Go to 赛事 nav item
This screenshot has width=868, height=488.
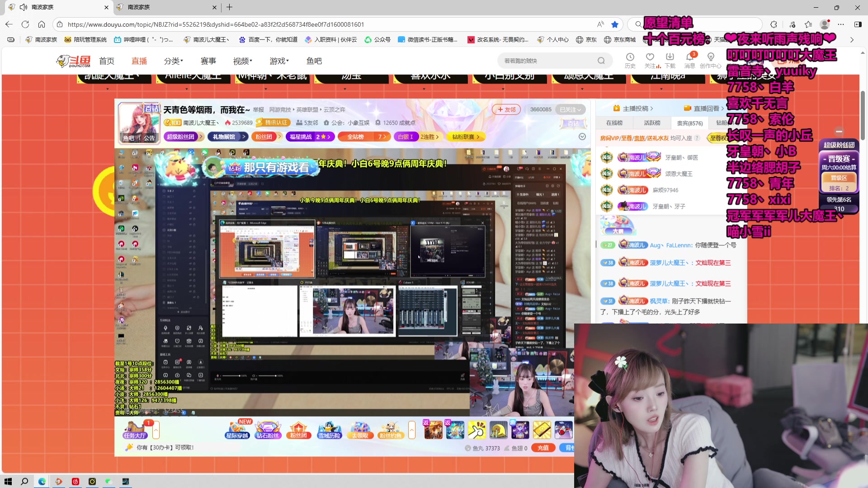208,61
